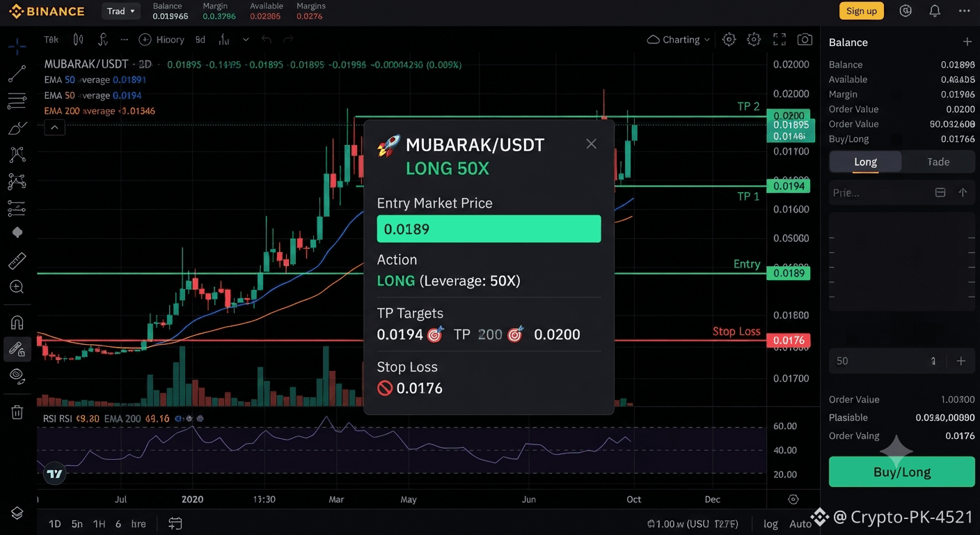Click the Entry Market Price value 0.0189
Screen dimensions: 980x535
coord(489,228)
